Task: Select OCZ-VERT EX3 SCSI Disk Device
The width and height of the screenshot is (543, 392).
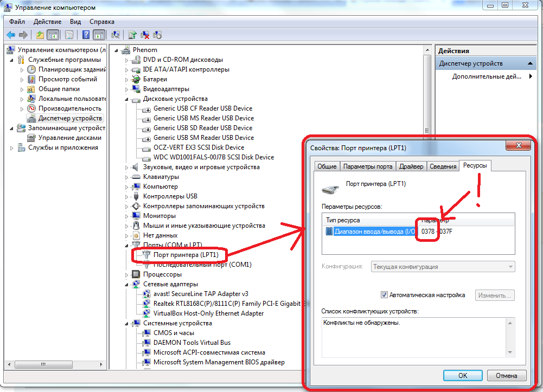Action: point(199,147)
